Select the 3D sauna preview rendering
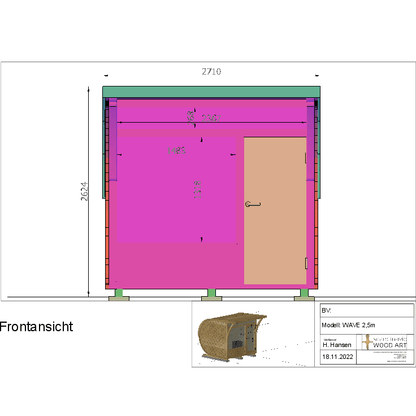 pos(232,337)
